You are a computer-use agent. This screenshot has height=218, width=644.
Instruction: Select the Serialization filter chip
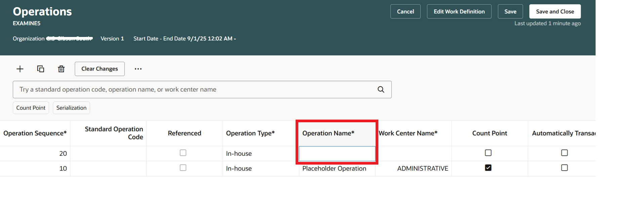71,108
